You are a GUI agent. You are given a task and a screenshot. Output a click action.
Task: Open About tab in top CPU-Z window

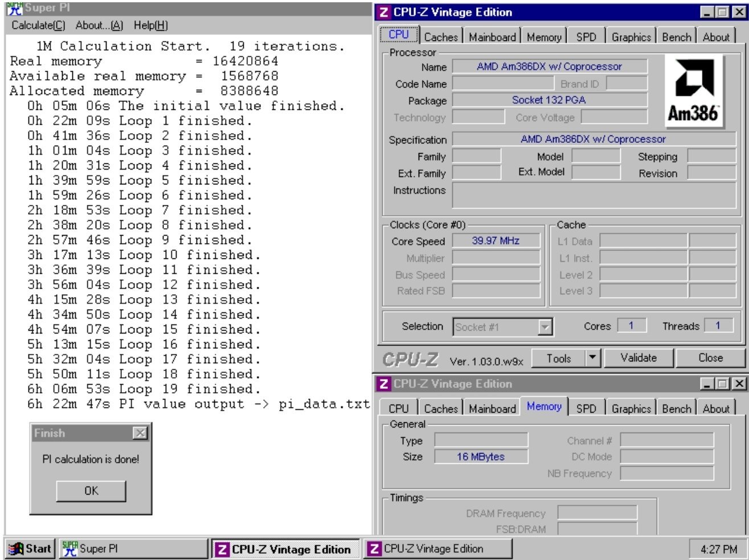(x=716, y=37)
